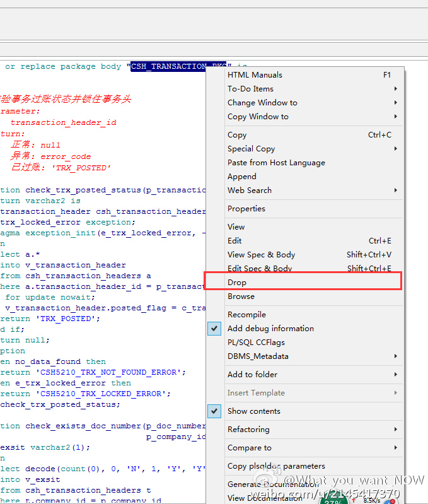Expand the DBMS_Metadata submenu
428x504 pixels.
[x=304, y=356]
